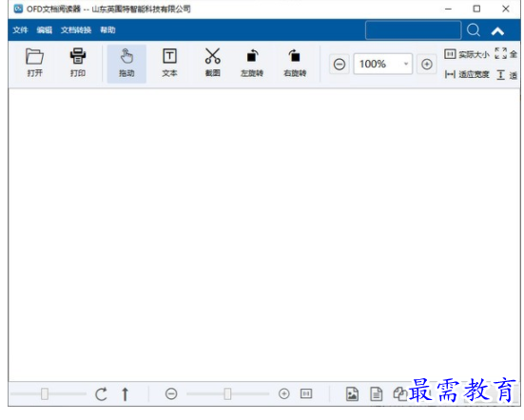
Task: Click the fit height icon
Action: point(500,75)
